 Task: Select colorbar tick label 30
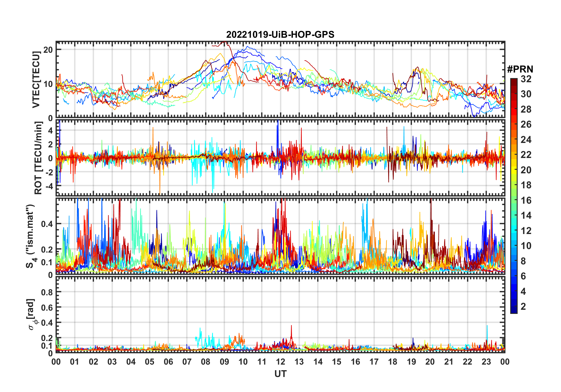coord(526,94)
